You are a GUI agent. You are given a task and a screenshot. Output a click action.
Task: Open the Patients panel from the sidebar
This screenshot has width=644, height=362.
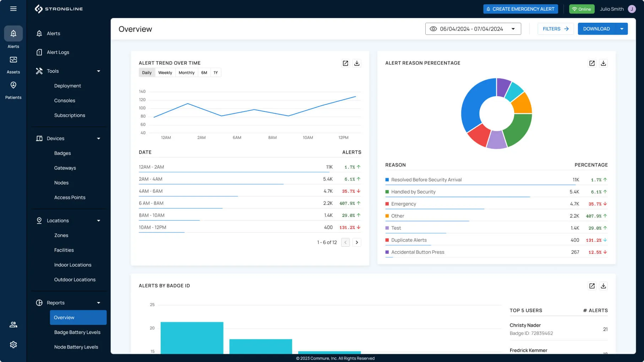[x=13, y=88]
